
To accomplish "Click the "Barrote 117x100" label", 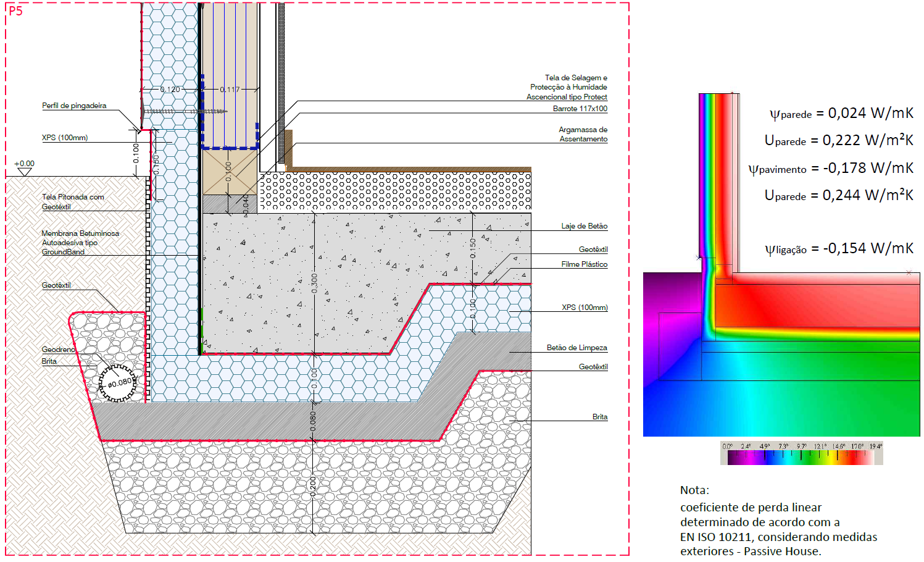I will click(580, 109).
